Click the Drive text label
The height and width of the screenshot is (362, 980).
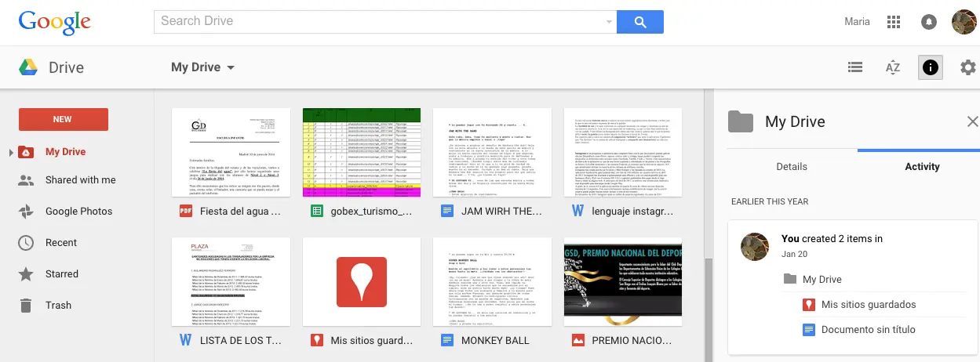tap(66, 67)
